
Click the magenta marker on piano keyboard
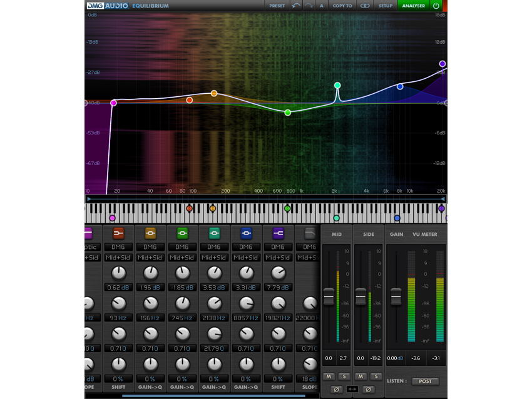[x=112, y=218]
